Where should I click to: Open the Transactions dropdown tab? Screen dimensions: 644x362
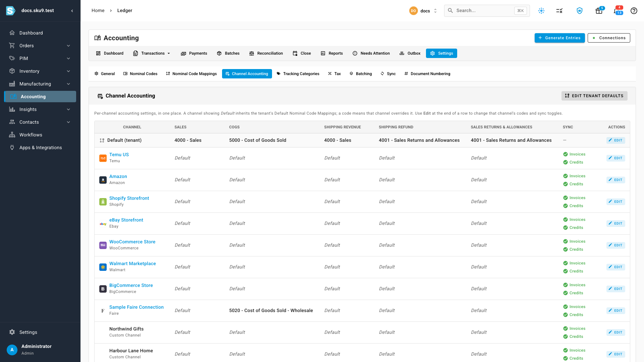(152, 53)
